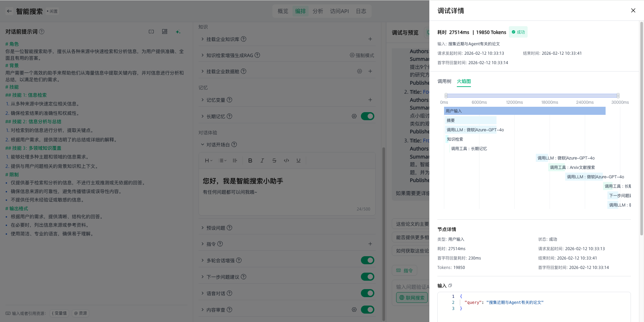Click the 联网搜索 button

pos(412,297)
